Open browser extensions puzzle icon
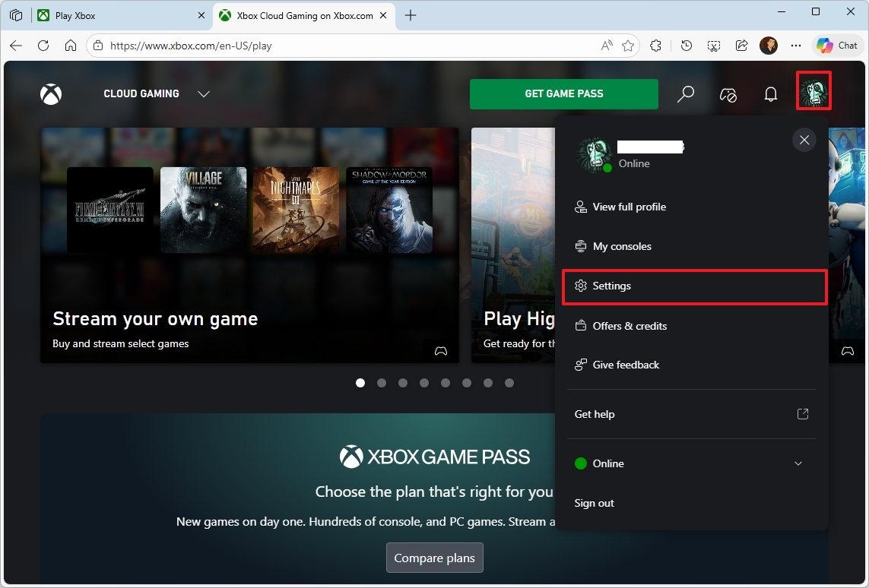 coord(655,46)
